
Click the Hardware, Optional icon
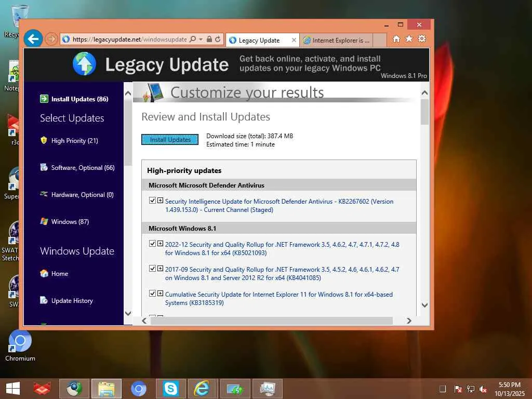[x=44, y=194]
